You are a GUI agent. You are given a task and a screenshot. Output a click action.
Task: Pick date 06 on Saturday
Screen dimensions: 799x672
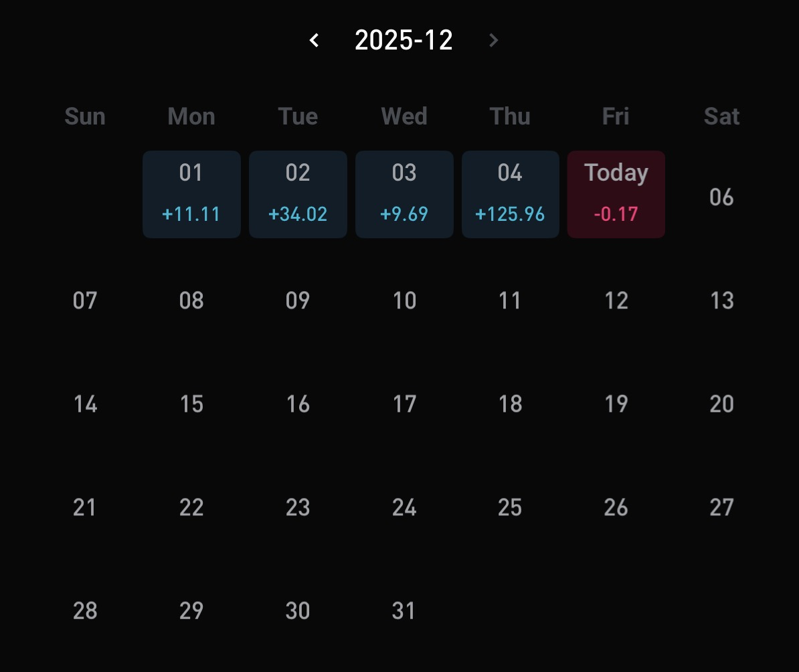tap(721, 197)
